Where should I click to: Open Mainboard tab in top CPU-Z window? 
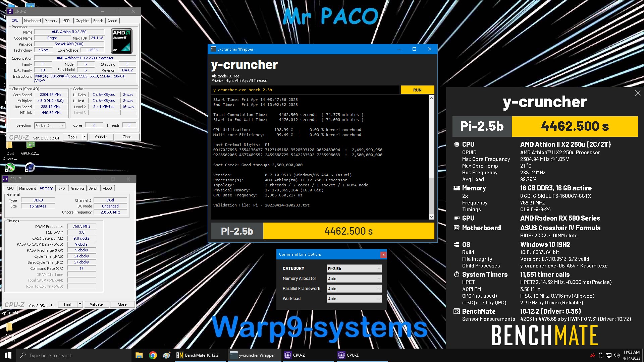pyautogui.click(x=32, y=21)
